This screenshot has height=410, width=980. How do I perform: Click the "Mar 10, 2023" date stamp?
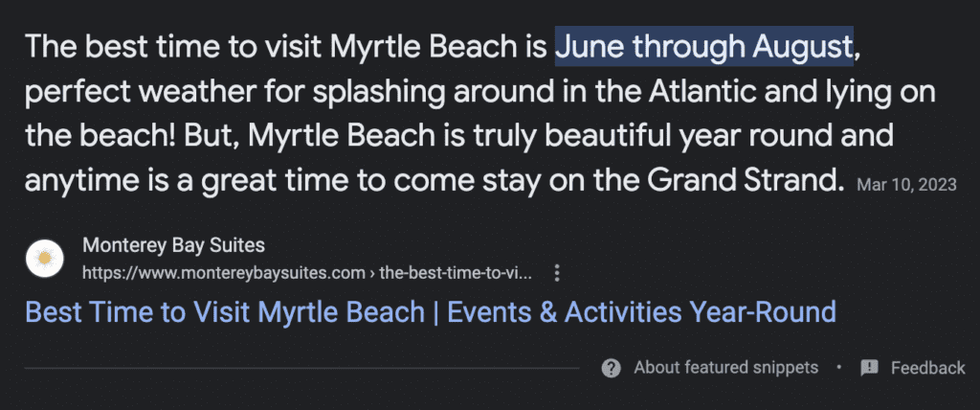pyautogui.click(x=906, y=185)
